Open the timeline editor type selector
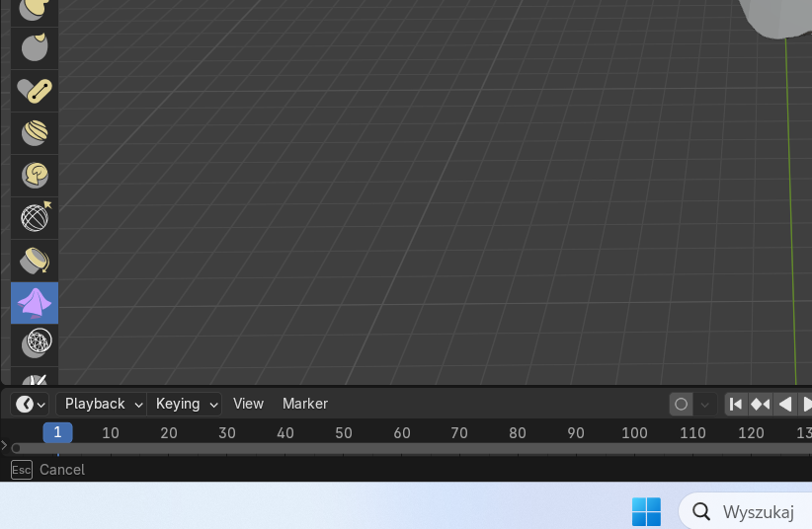812x529 pixels. click(30, 405)
